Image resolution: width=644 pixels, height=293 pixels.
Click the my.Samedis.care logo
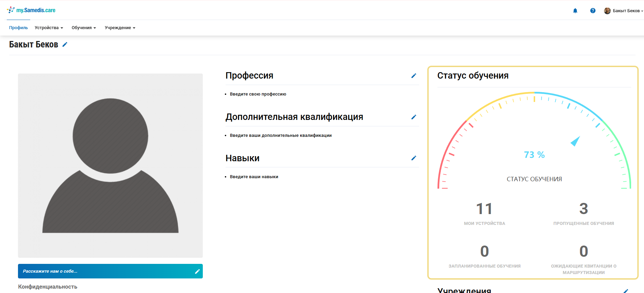pos(31,10)
